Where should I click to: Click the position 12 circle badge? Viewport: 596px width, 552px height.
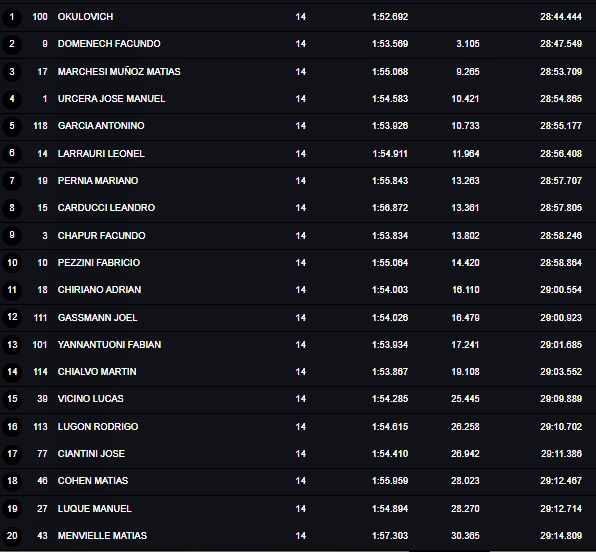tap(12, 317)
